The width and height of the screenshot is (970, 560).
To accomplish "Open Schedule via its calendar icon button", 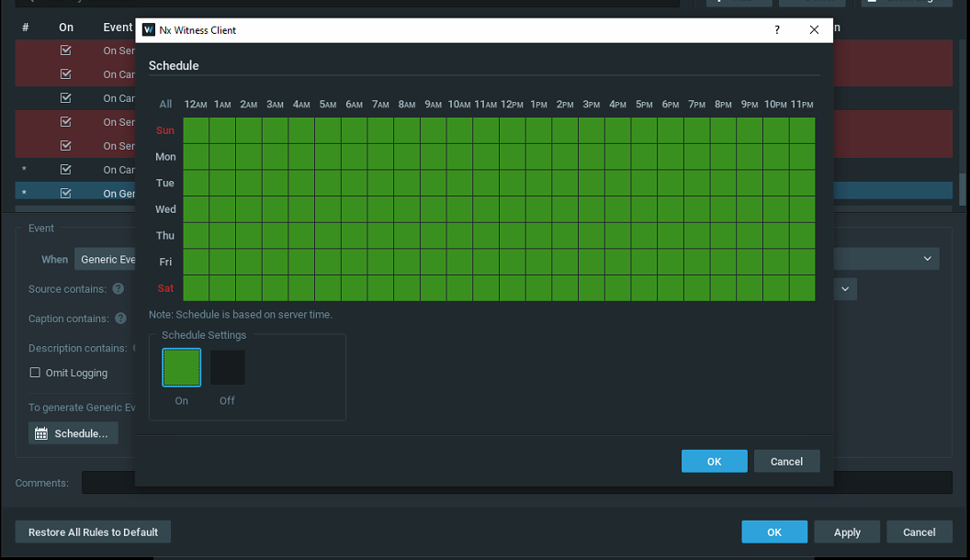I will pyautogui.click(x=73, y=433).
